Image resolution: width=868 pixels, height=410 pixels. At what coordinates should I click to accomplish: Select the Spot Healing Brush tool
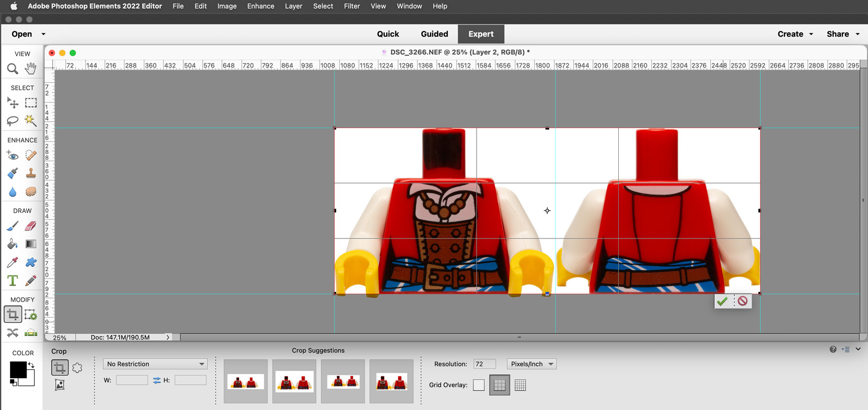[31, 155]
